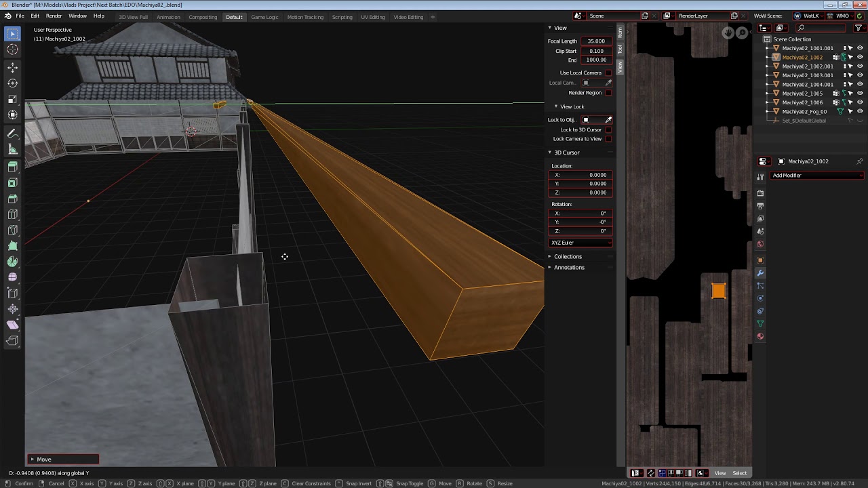Choose the Move tool in the toolbar
The width and height of the screenshot is (868, 488).
[x=12, y=68]
